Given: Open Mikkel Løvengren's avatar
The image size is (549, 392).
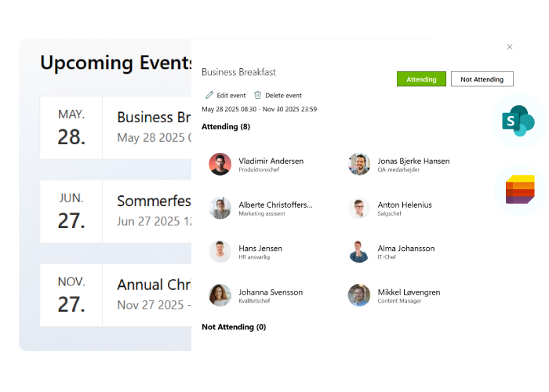Looking at the screenshot, I should (x=359, y=295).
